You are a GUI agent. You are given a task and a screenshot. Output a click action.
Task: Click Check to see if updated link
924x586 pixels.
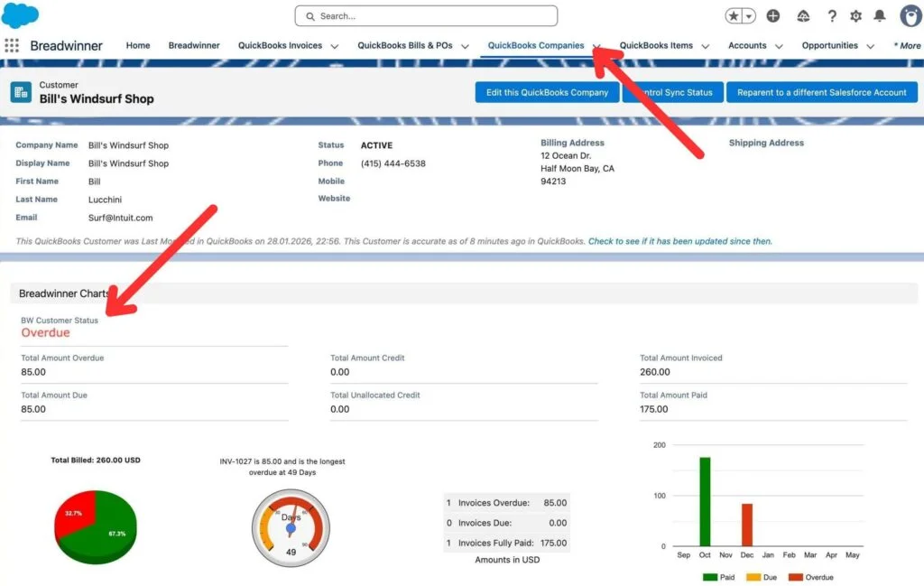pyautogui.click(x=680, y=241)
